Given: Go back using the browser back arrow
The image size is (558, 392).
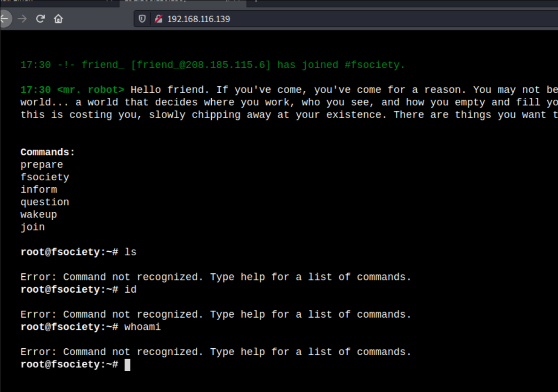Looking at the screenshot, I should click(x=5, y=19).
